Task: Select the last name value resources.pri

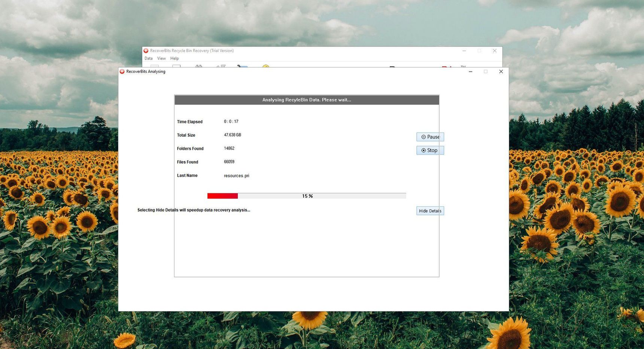Action: click(237, 176)
